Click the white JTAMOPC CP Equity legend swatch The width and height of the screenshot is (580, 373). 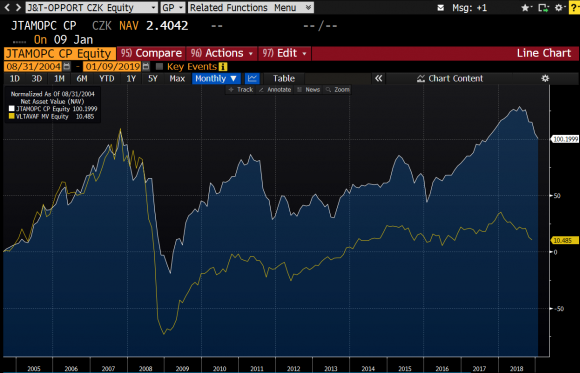[11, 109]
